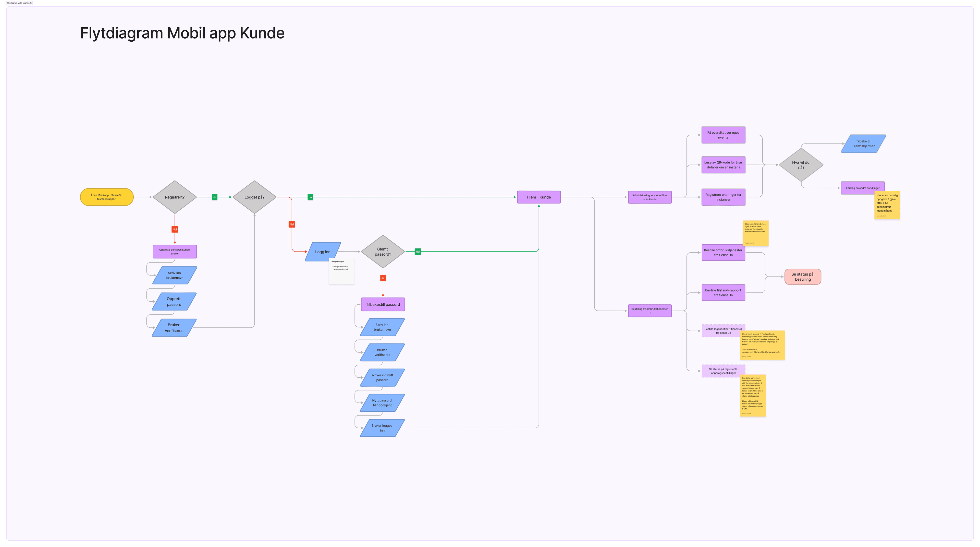Select the 'Tilbakestill passord' box
The width and height of the screenshot is (980, 547).
click(x=383, y=304)
